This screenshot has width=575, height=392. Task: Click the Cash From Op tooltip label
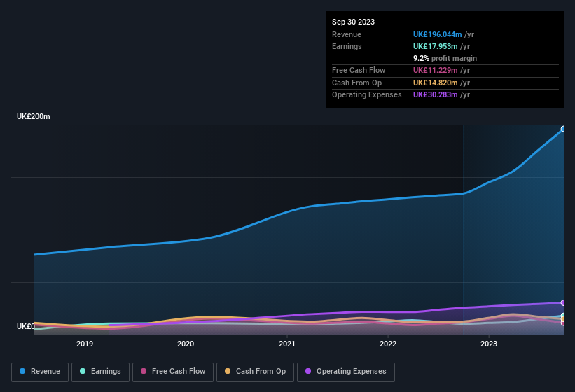click(x=356, y=83)
